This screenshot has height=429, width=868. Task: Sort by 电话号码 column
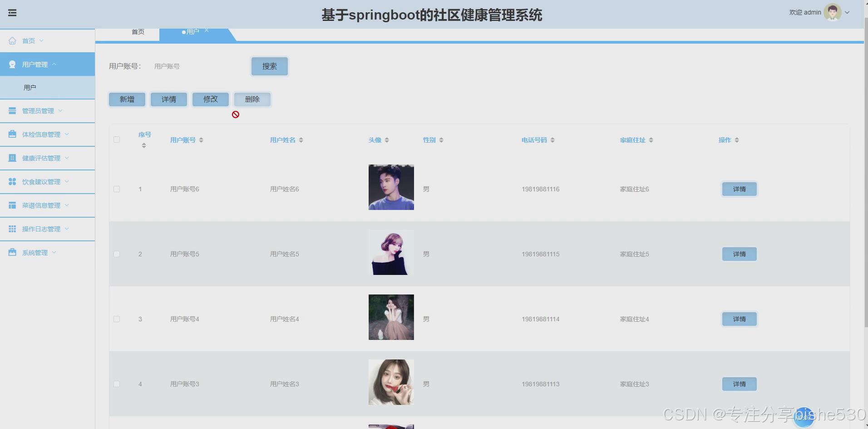552,140
